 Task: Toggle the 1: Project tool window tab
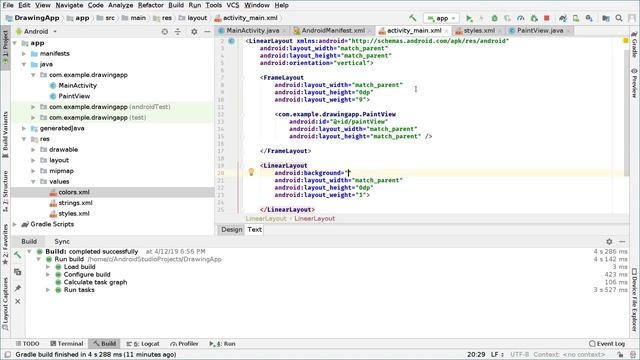pos(5,47)
